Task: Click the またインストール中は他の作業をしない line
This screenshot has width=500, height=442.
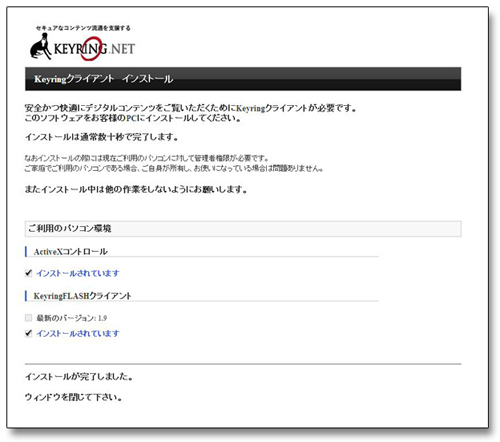Action: pyautogui.click(x=136, y=190)
